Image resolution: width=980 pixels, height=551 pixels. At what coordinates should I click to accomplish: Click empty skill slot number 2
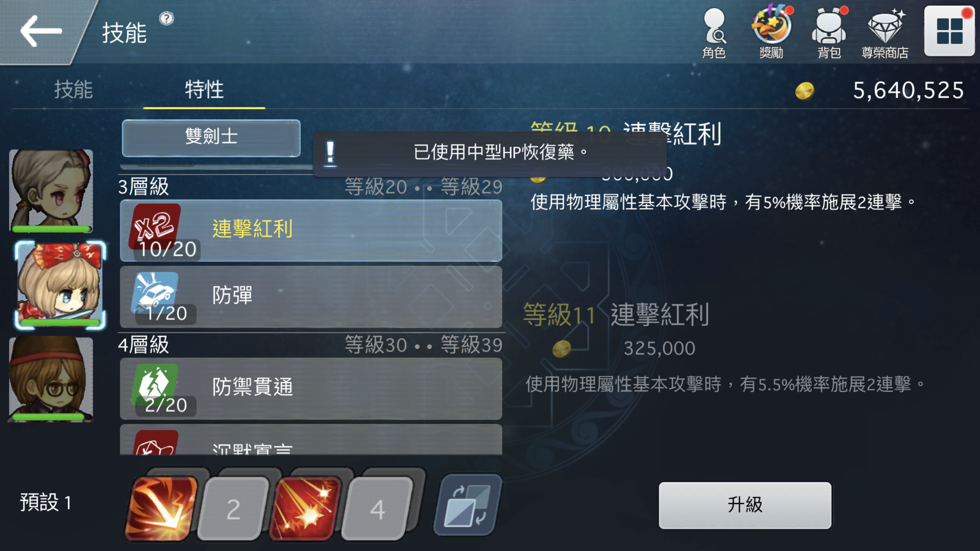(233, 509)
